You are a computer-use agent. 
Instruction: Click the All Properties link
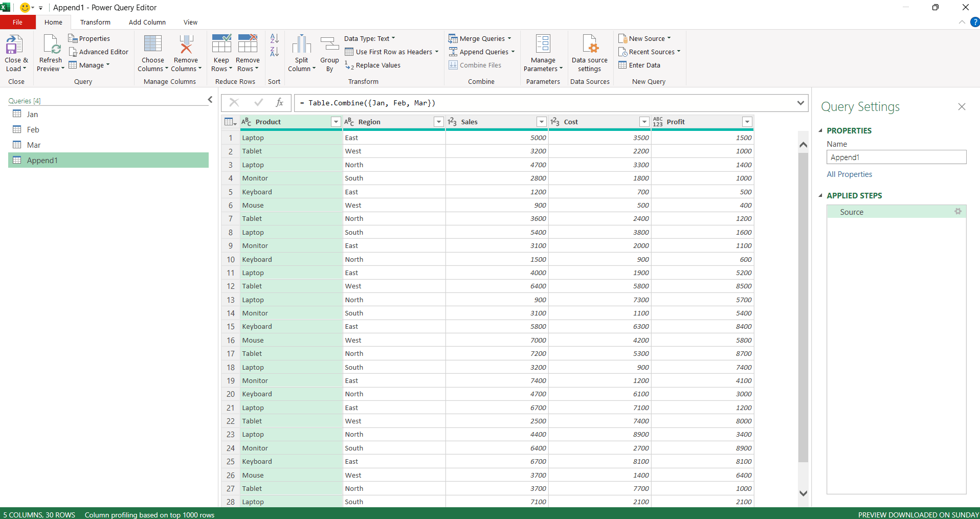tap(850, 174)
